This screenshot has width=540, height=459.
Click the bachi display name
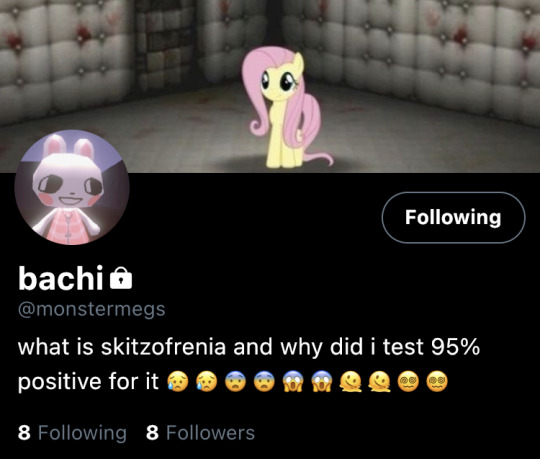click(61, 278)
